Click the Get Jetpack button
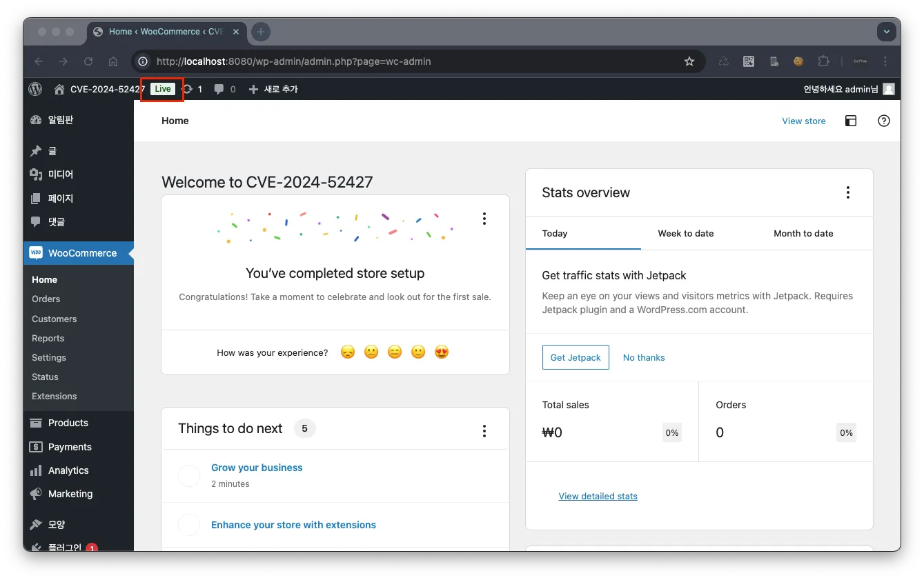 point(576,357)
